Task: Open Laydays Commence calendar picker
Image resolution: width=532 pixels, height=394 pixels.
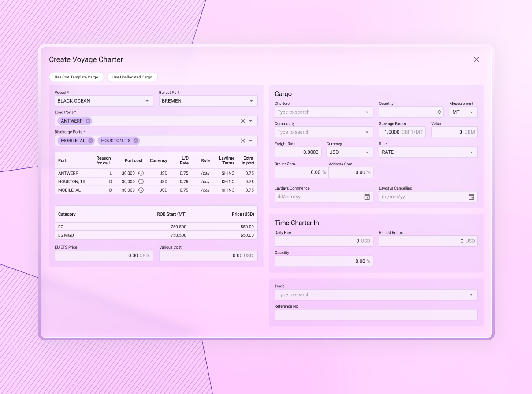Action: point(367,197)
